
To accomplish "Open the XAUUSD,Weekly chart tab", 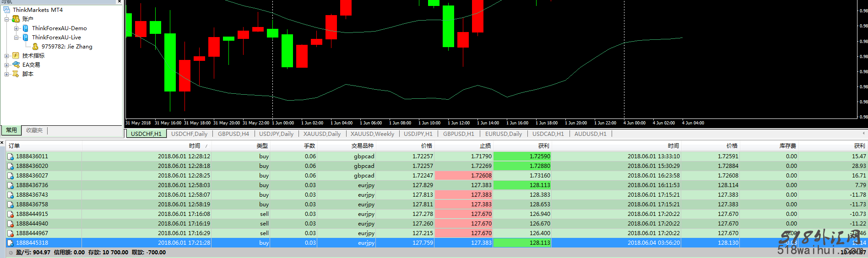I will point(372,134).
